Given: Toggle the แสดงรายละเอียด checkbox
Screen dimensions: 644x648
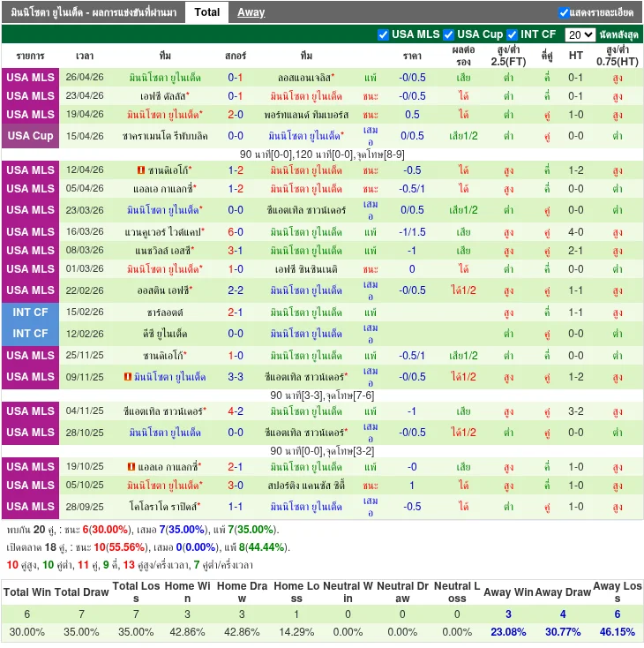Looking at the screenshot, I should click(564, 12).
